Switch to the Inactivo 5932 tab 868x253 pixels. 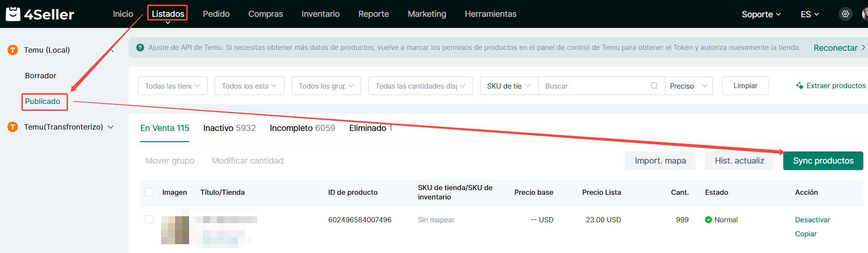point(229,128)
